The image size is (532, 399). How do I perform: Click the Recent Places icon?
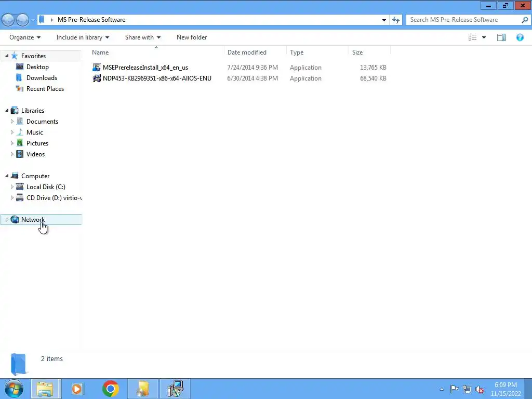click(20, 88)
